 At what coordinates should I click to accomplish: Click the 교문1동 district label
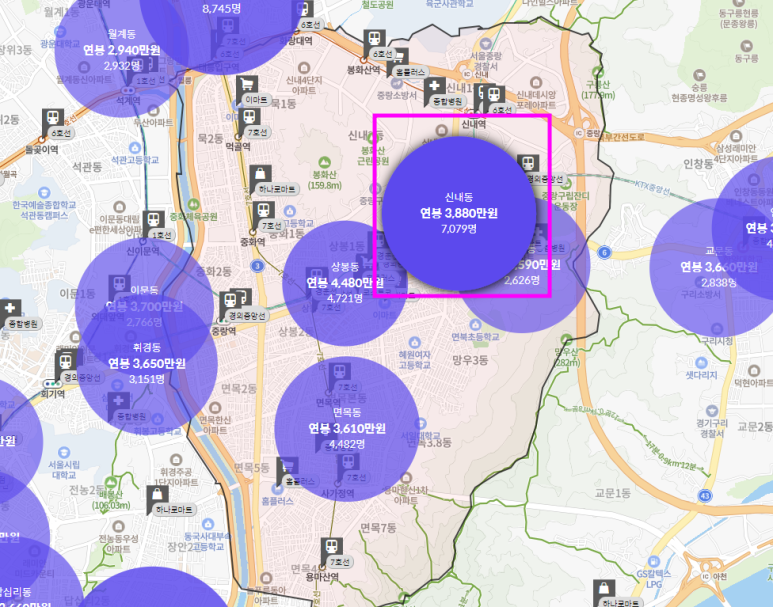click(x=613, y=493)
